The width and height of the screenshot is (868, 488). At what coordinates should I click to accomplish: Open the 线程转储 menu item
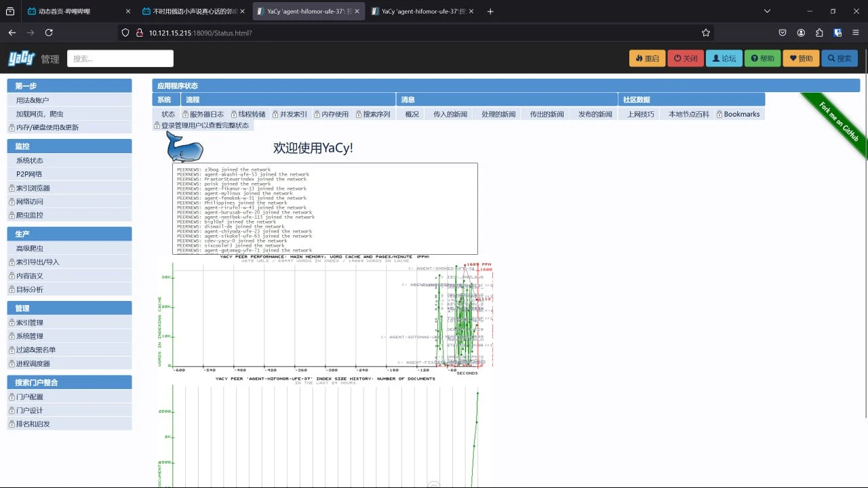(x=248, y=115)
